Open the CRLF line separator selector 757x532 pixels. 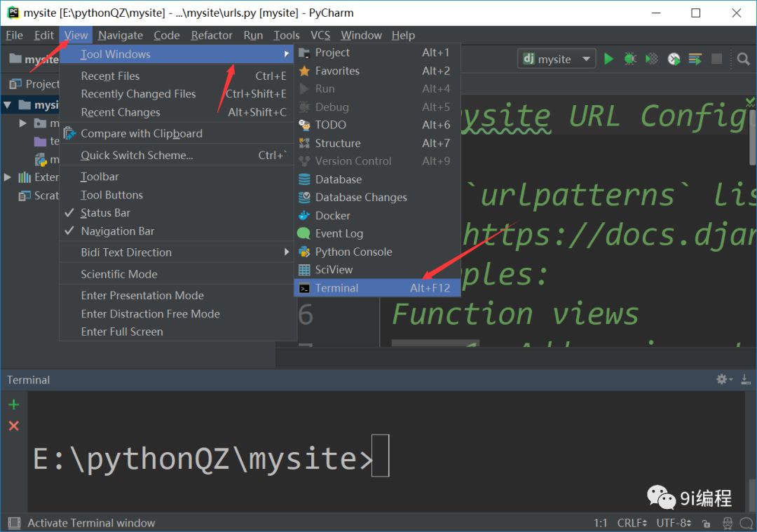coord(632,524)
